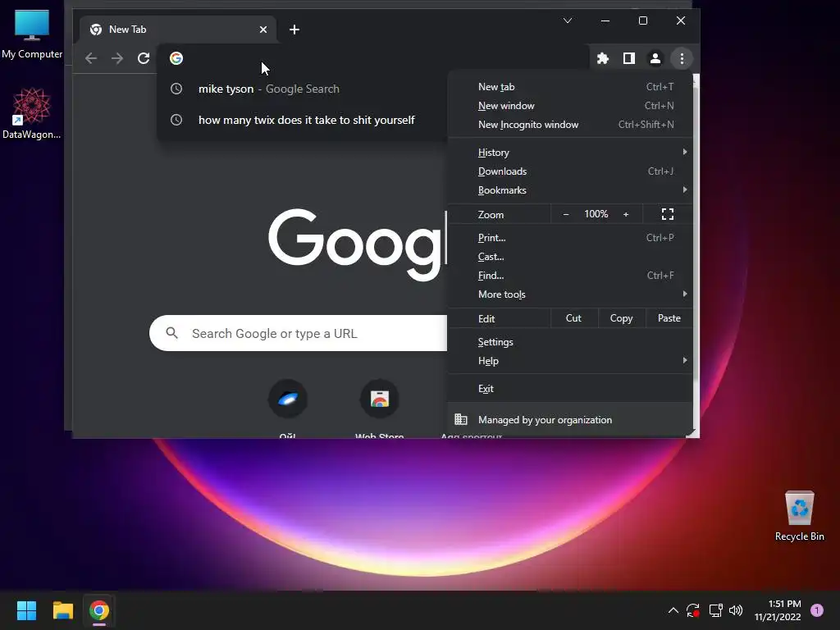Viewport: 840px width, 630px height.
Task: Close the New Tab tab
Action: [263, 30]
